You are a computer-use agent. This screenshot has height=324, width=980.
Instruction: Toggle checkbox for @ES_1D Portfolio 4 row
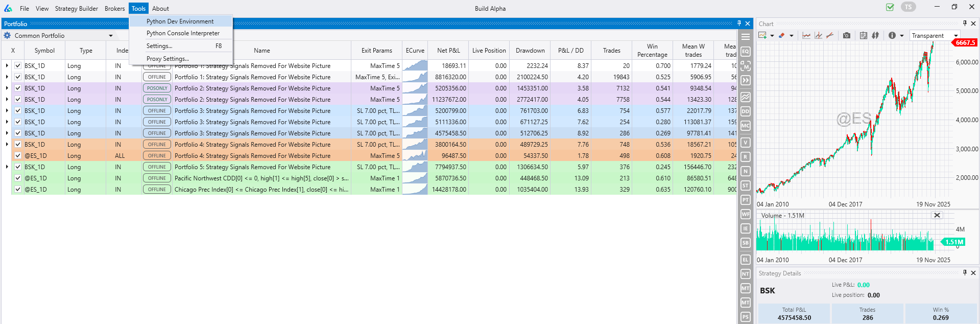pyautogui.click(x=18, y=156)
